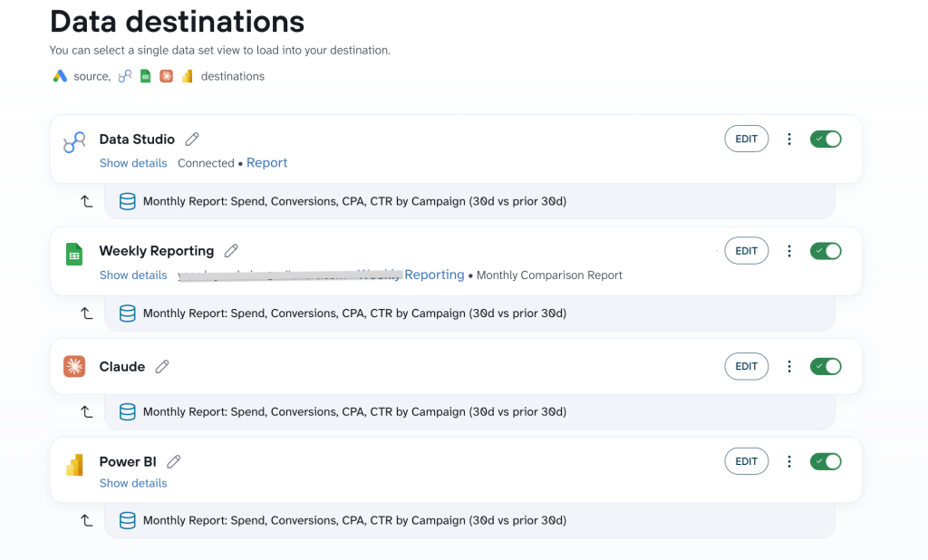Click the Data Studio card logo icon
928x560 pixels.
click(74, 142)
